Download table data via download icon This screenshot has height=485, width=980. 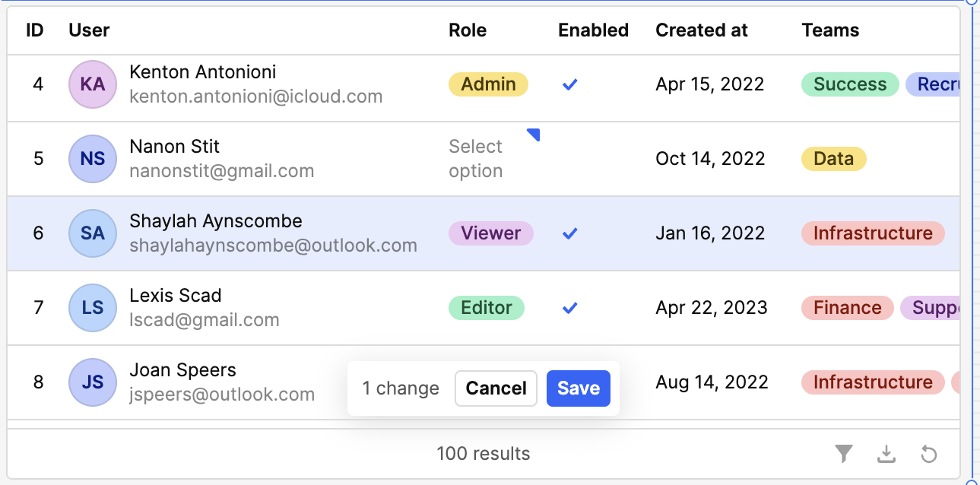point(886,454)
